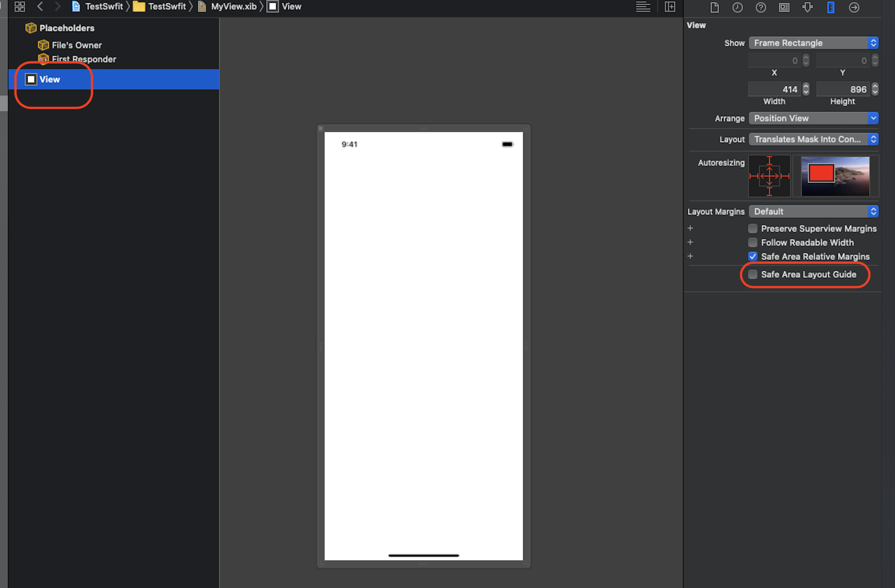Open the Arrange Position View dropdown

point(813,118)
